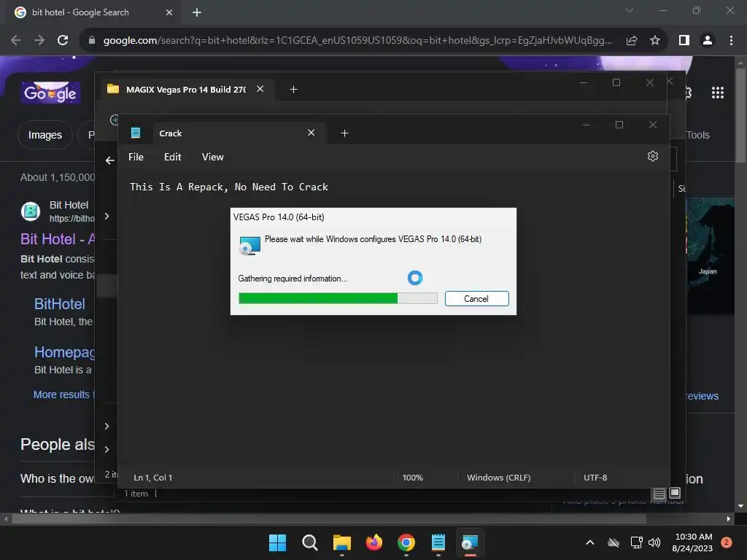Image resolution: width=747 pixels, height=560 pixels.
Task: Add a new File Explorer tab
Action: (293, 90)
